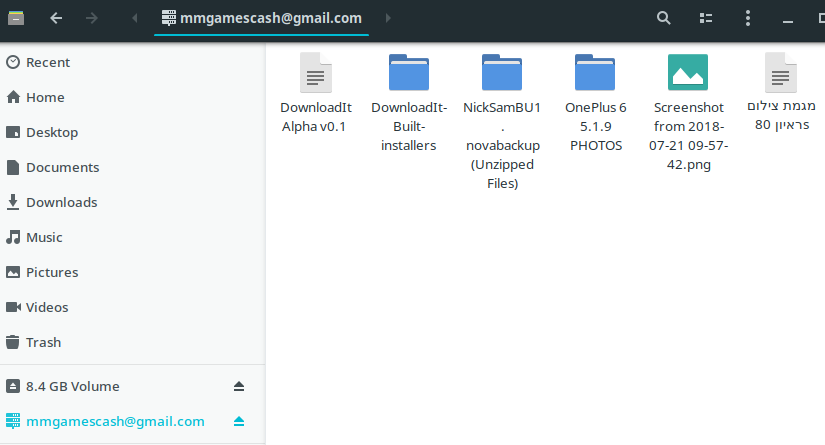Switch to list view with view toggle icon

pyautogui.click(x=706, y=18)
